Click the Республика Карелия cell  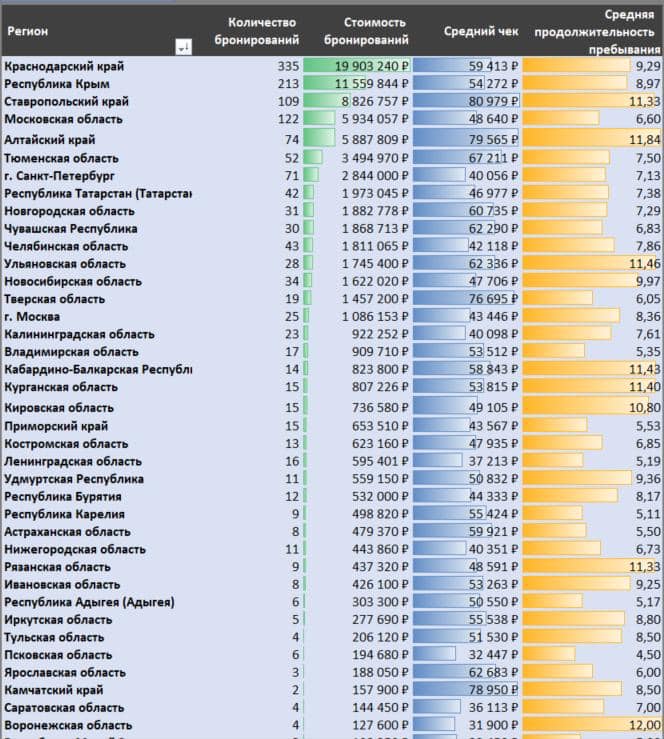pos(65,514)
